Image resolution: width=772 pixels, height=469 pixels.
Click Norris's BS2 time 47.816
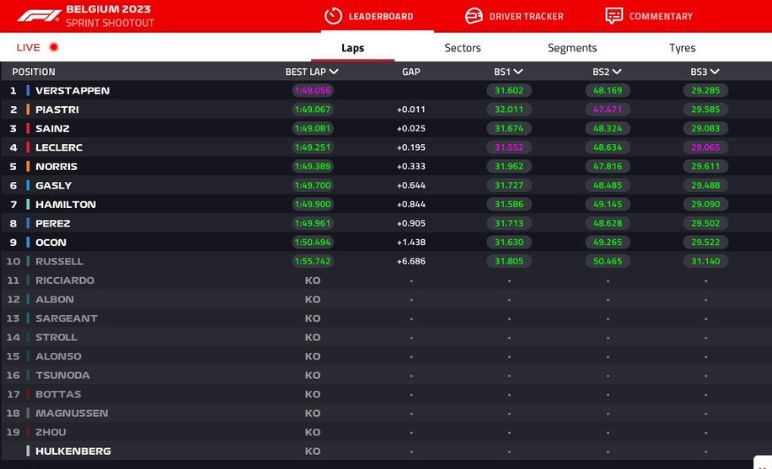coord(607,166)
